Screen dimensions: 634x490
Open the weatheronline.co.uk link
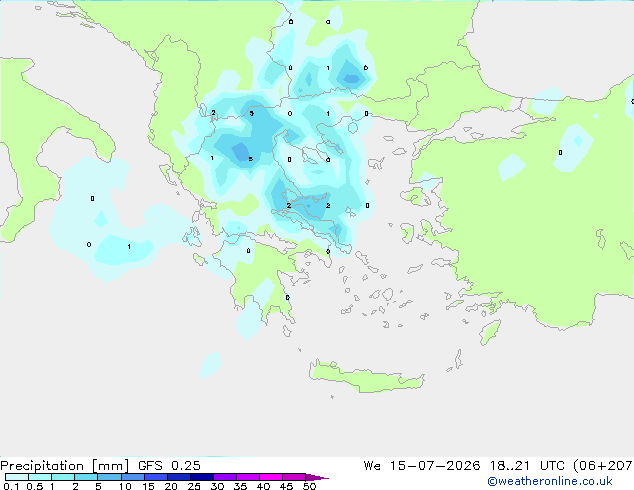[x=550, y=481]
